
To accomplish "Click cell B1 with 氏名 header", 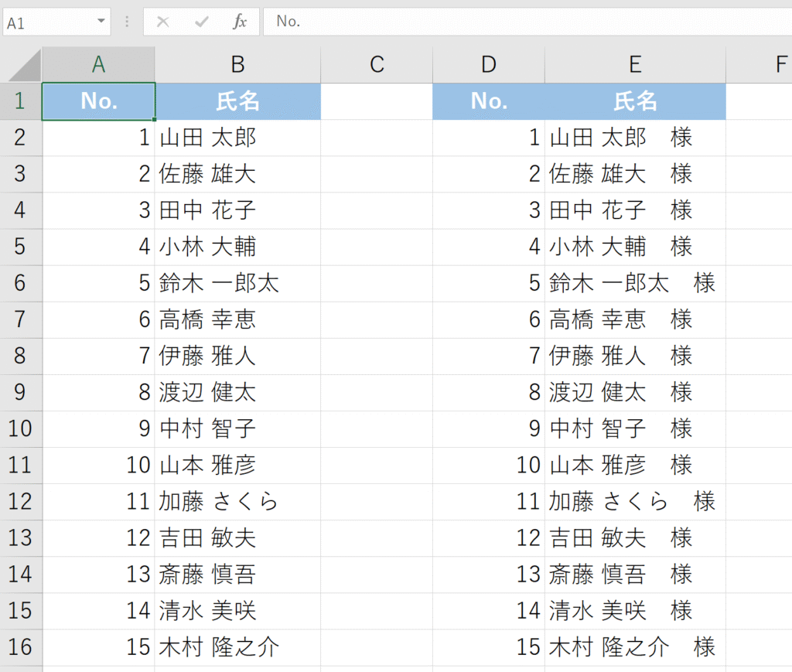I will pyautogui.click(x=237, y=101).
